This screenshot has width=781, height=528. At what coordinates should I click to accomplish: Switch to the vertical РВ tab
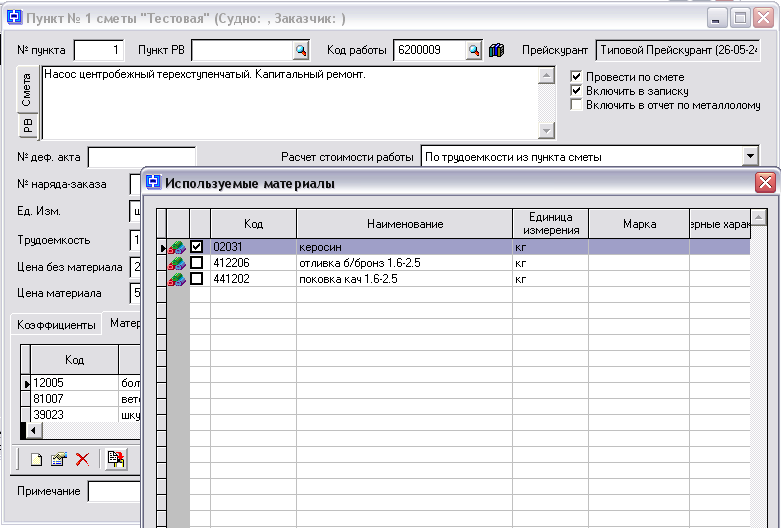28,125
